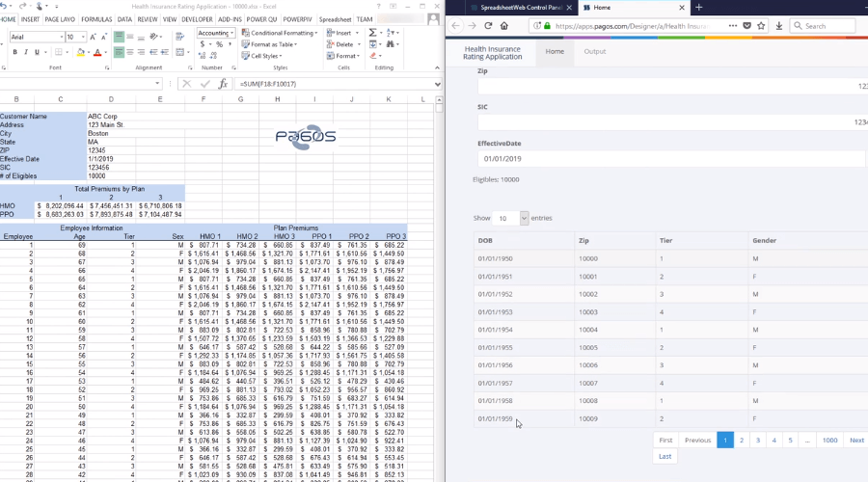The height and width of the screenshot is (482, 868).
Task: Open the DEVELOPER ribbon tab
Action: click(x=197, y=19)
